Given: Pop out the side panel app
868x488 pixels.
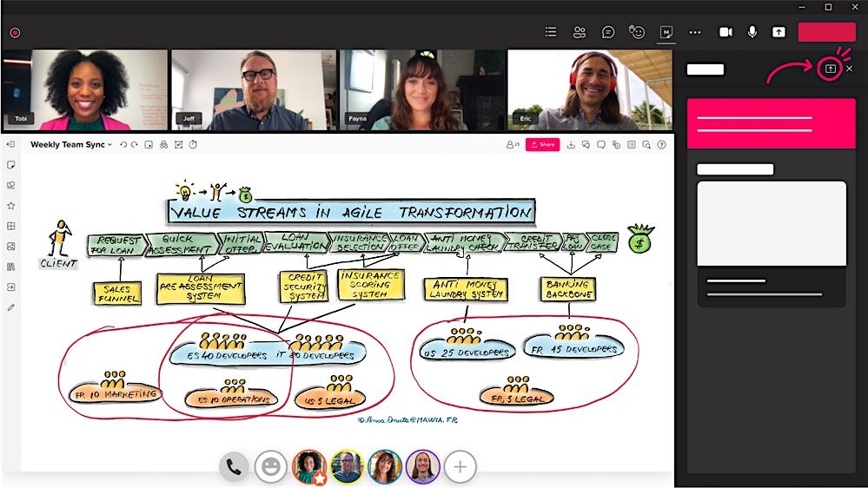Looking at the screenshot, I should tap(830, 69).
